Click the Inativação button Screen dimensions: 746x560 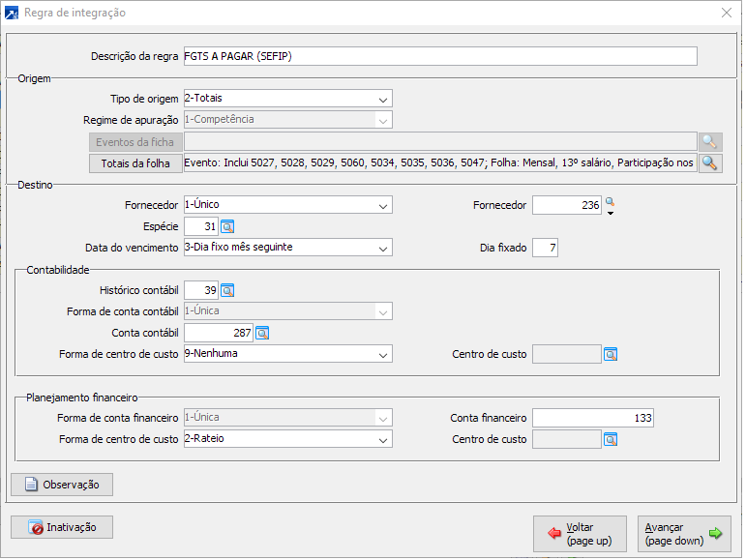click(x=62, y=527)
